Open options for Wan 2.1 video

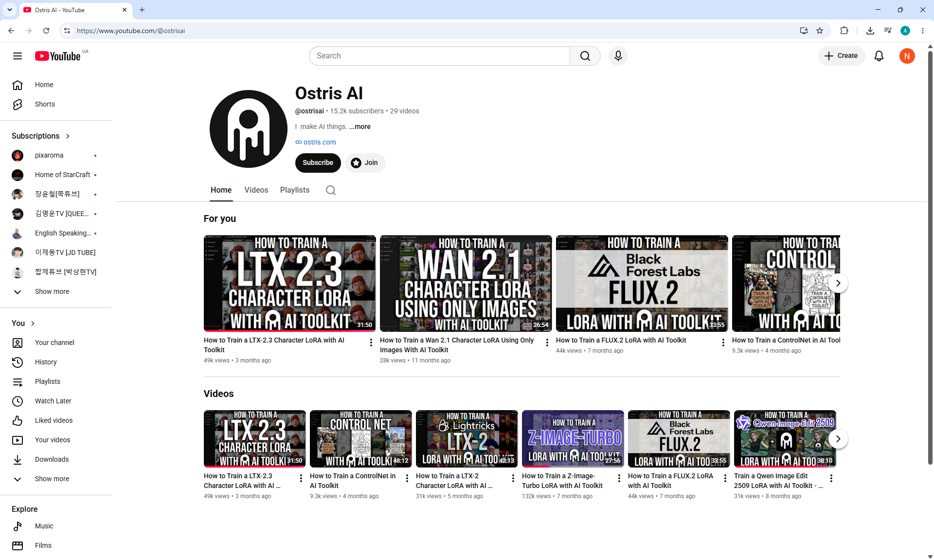(547, 343)
